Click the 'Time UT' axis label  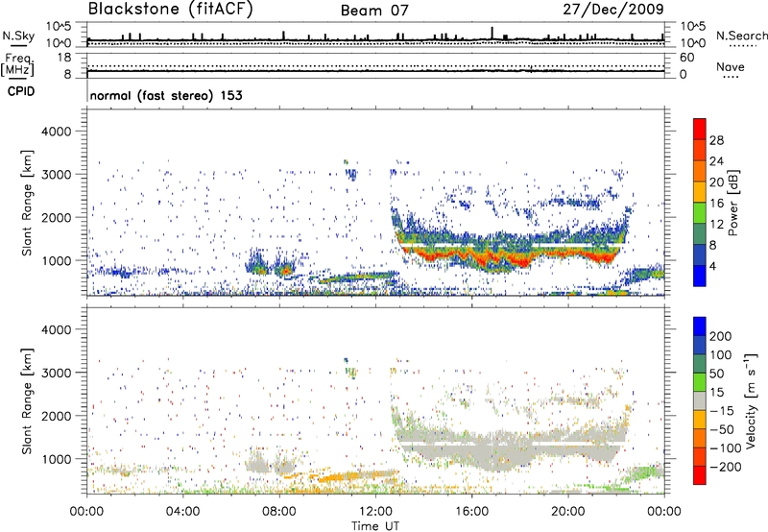pyautogui.click(x=375, y=526)
